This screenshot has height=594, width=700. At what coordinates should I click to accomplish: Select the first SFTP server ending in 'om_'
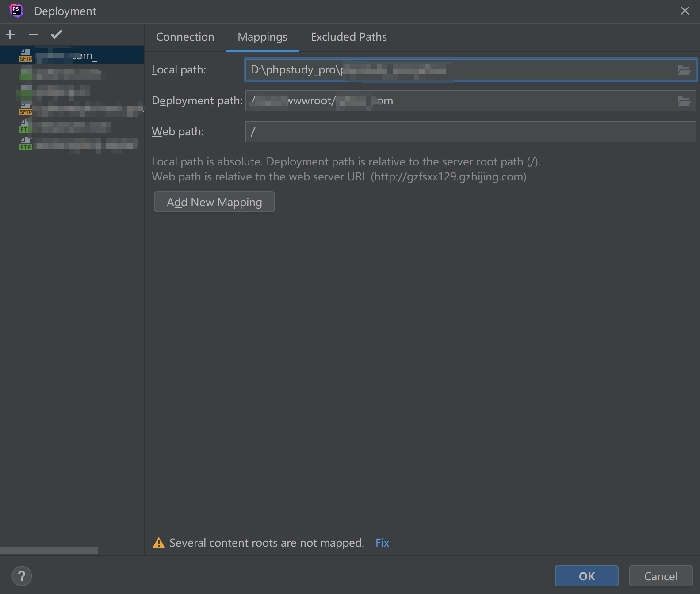(x=72, y=55)
